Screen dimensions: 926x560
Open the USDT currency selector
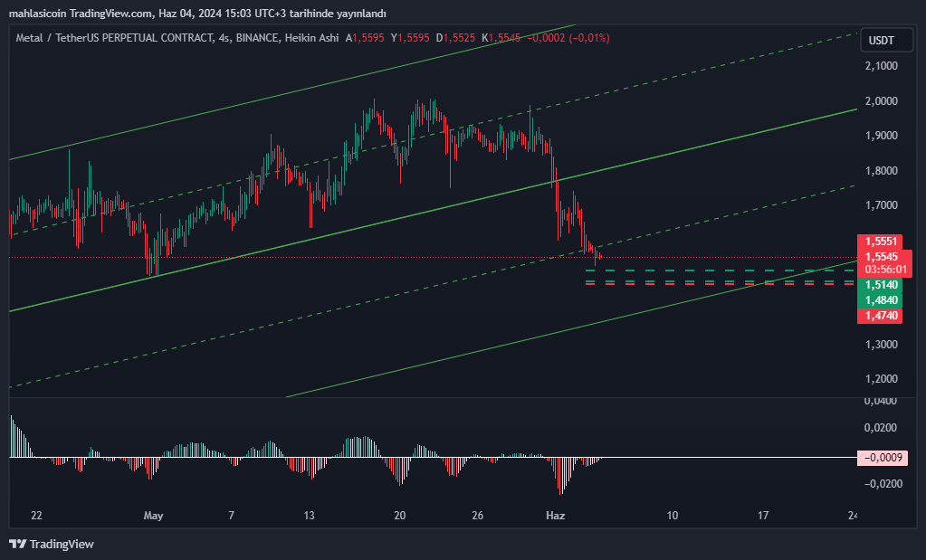pyautogui.click(x=887, y=41)
